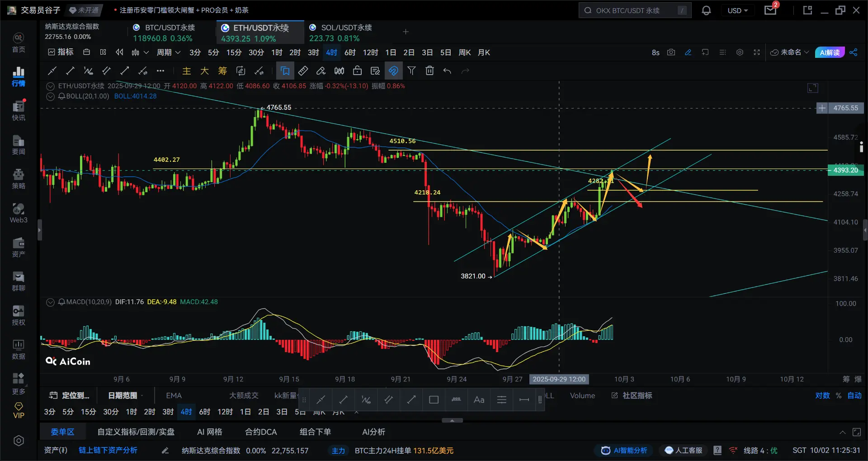This screenshot has height=461, width=868.
Task: Open the 日期范围 date range dropdown
Action: pos(125,395)
